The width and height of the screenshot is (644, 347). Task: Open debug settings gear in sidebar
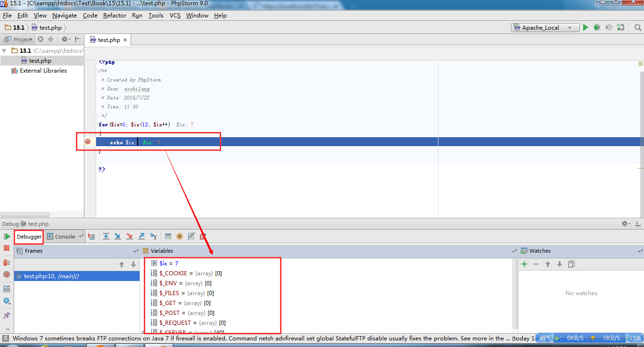7,301
